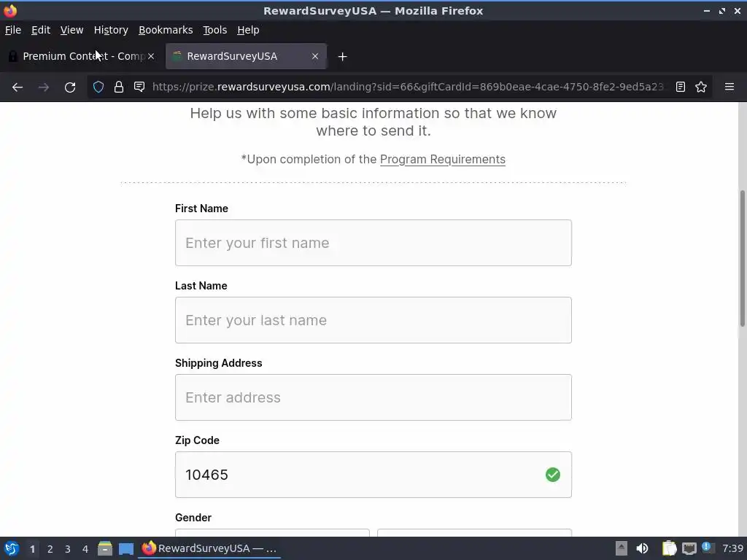Open the Program Requirements link
The image size is (747, 560).
(x=443, y=159)
